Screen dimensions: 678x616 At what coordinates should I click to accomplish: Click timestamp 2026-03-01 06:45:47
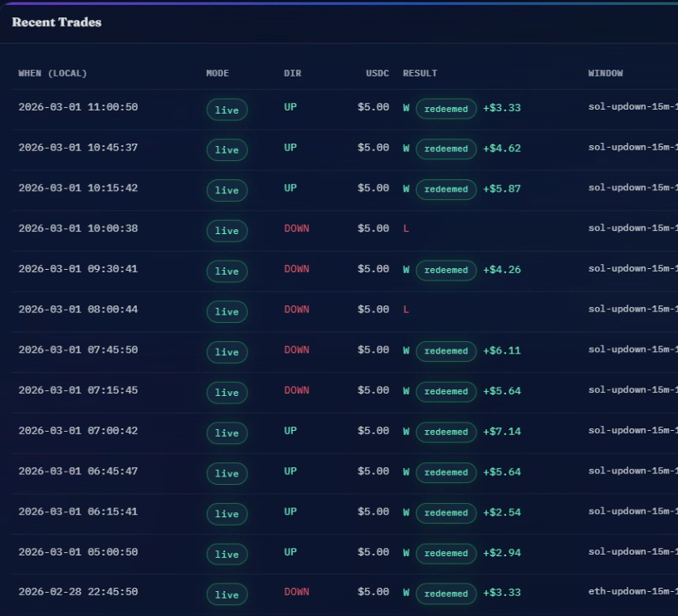tap(78, 471)
